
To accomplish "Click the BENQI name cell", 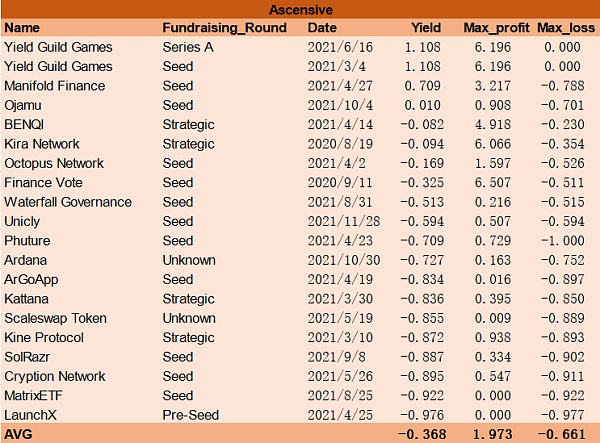I will pyautogui.click(x=24, y=125).
